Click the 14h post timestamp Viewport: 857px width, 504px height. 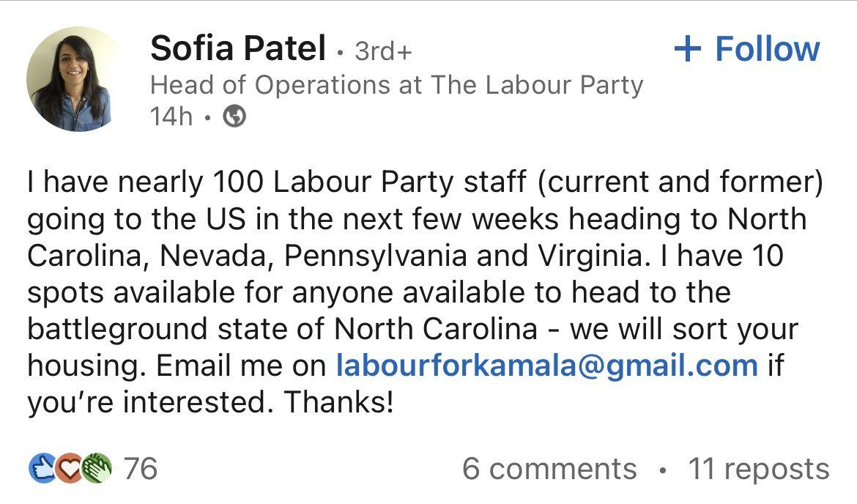171,116
